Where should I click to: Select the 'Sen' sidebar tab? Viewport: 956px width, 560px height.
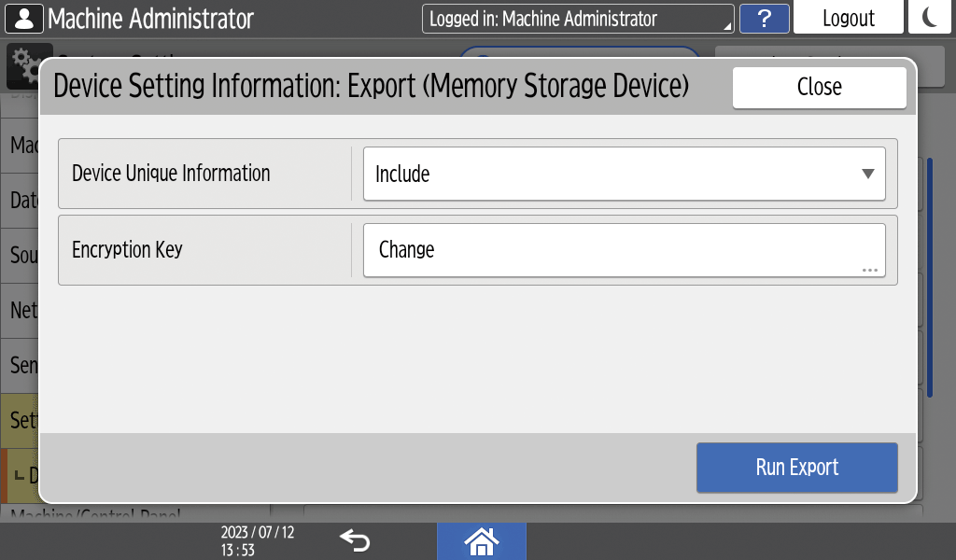point(20,365)
